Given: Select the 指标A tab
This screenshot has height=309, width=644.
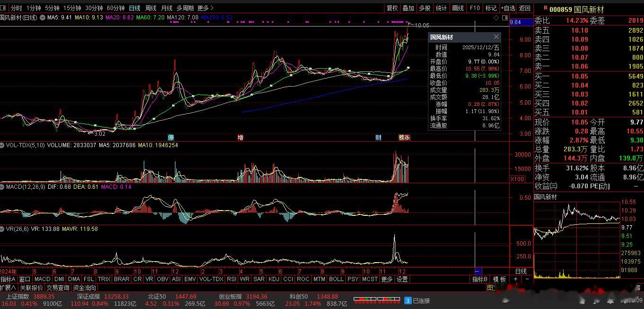Looking at the screenshot, I should [x=8, y=279].
